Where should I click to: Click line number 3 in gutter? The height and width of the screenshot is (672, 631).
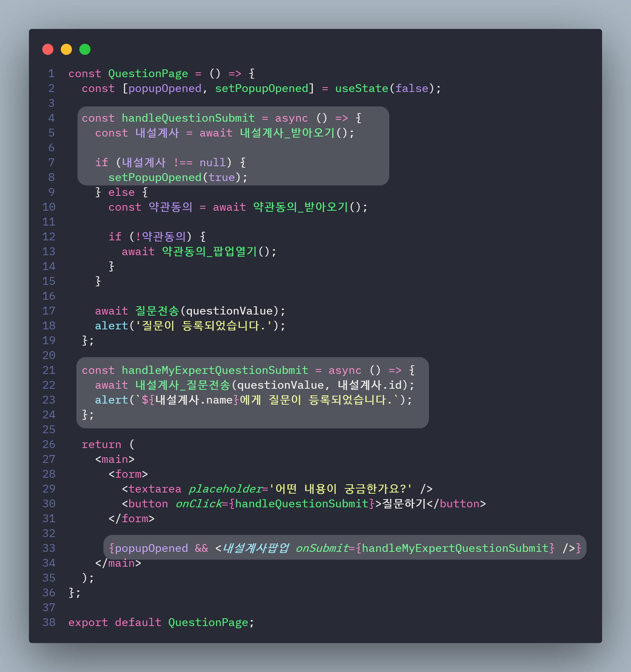tap(52, 103)
